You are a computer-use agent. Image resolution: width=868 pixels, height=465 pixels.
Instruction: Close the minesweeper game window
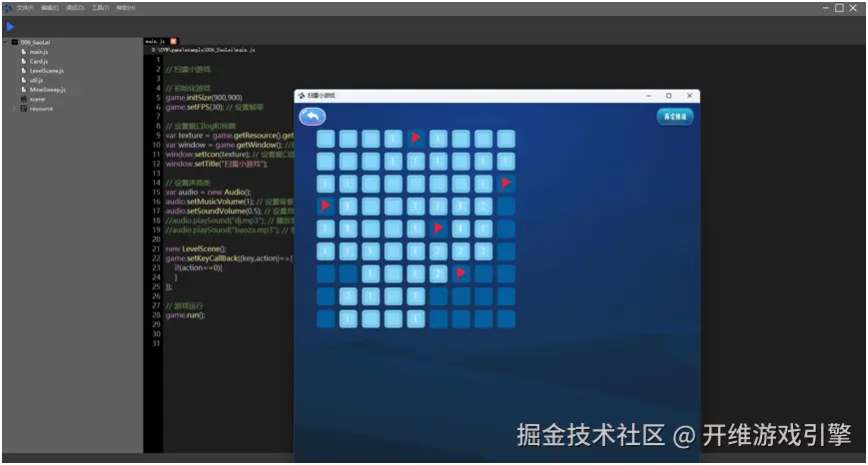tap(689, 96)
